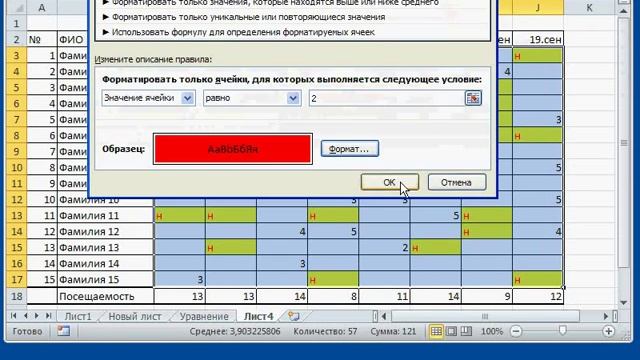Click the 'Фамилия 13' cell
This screenshot has width=640, height=360.
tap(105, 247)
